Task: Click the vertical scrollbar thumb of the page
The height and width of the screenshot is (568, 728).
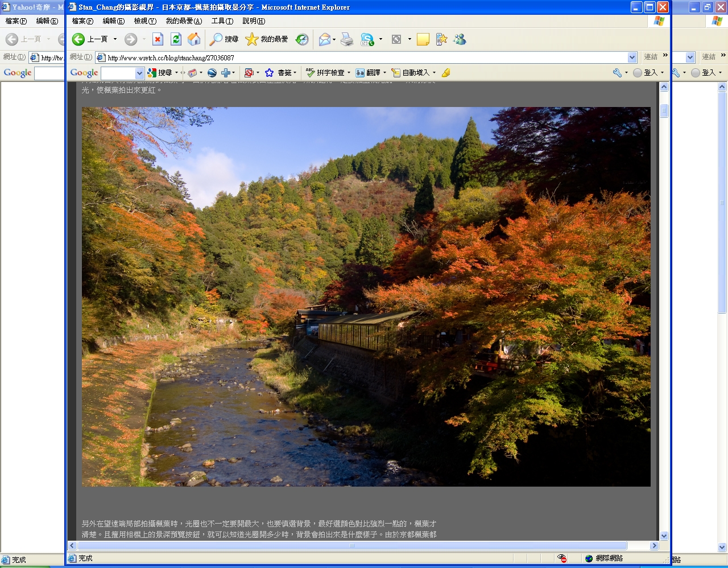Action: coord(664,110)
